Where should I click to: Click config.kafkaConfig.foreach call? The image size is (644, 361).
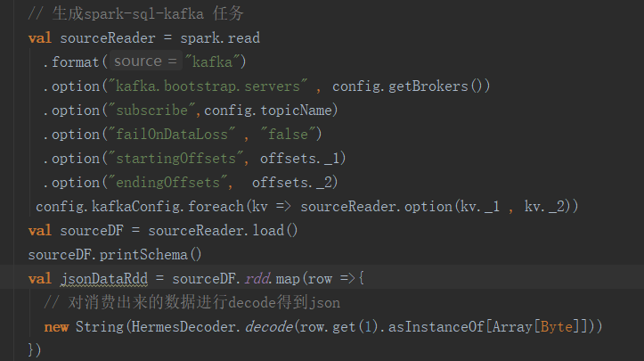pyautogui.click(x=140, y=207)
